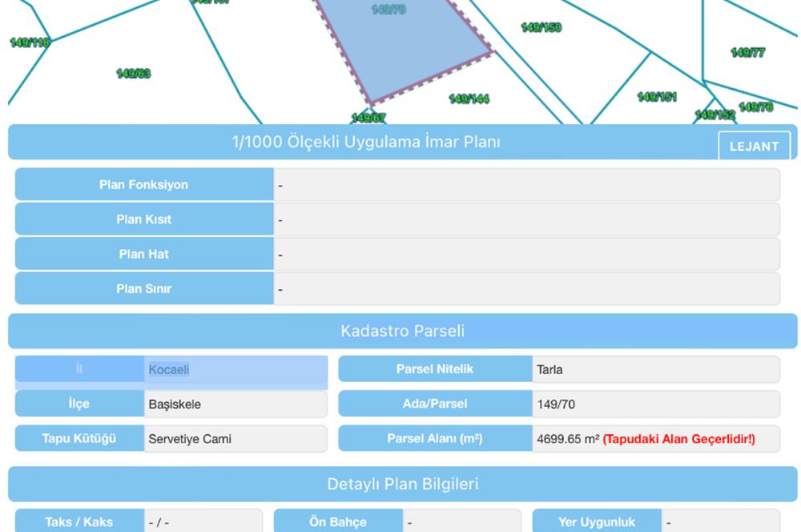Click parcel label 149/83 on the map
Image resolution: width=801 pixels, height=532 pixels.
[x=133, y=74]
